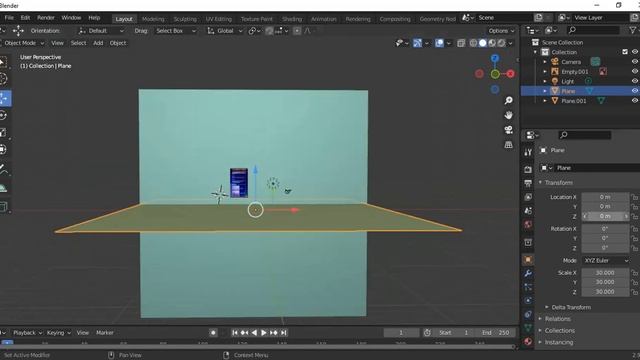Open the File menu
Viewport: 640px width, 360px height.
(x=9, y=18)
